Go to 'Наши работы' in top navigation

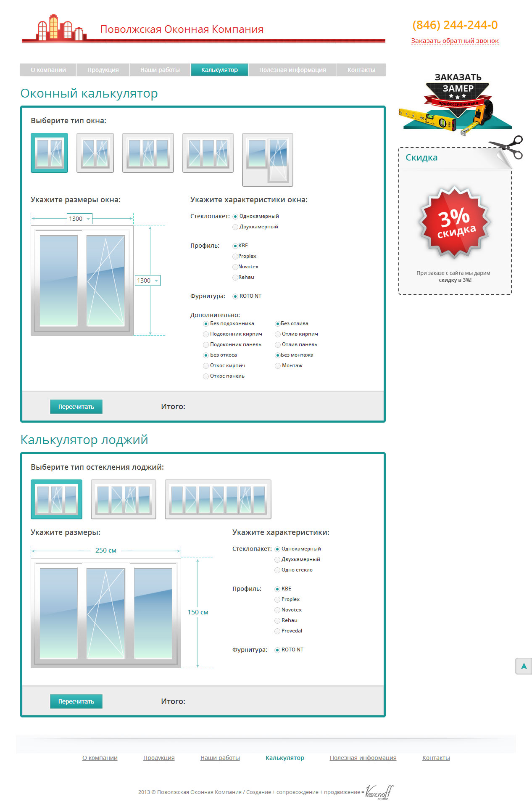pyautogui.click(x=160, y=70)
